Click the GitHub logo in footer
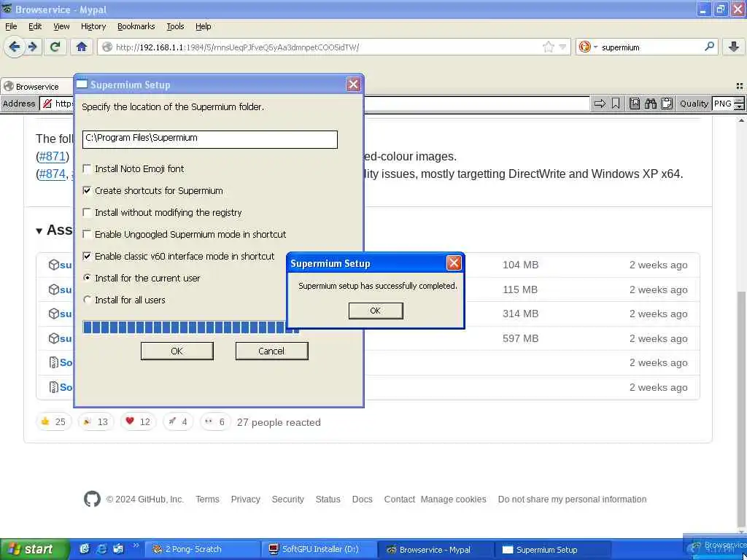Screen dimensions: 747x560 [92, 499]
